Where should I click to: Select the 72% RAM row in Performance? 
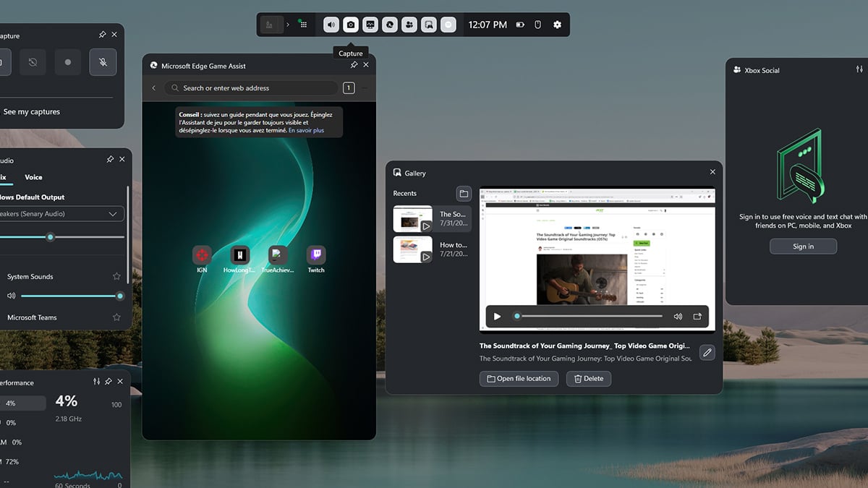(x=10, y=461)
